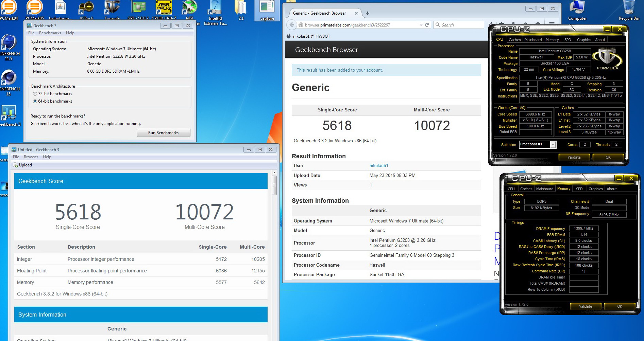Viewport: 644px width, 341px height.
Task: Click the nikolas61 @ HWBOT bookmark icon
Action: (289, 36)
